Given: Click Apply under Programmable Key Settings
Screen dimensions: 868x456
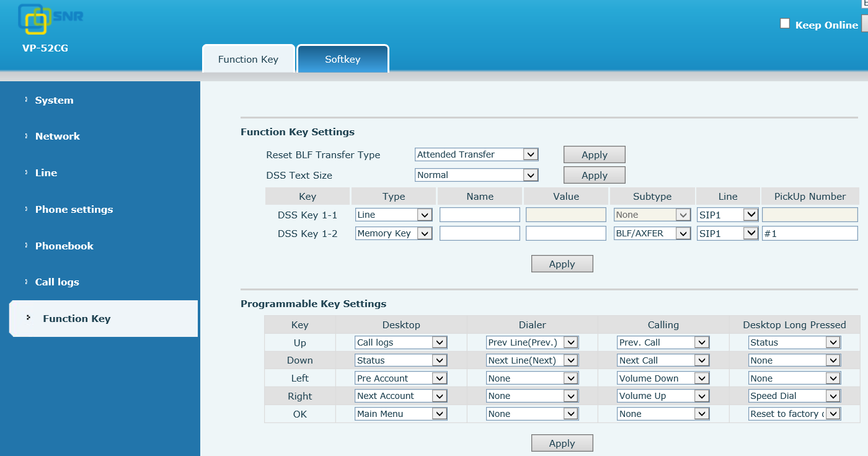Looking at the screenshot, I should tap(562, 444).
